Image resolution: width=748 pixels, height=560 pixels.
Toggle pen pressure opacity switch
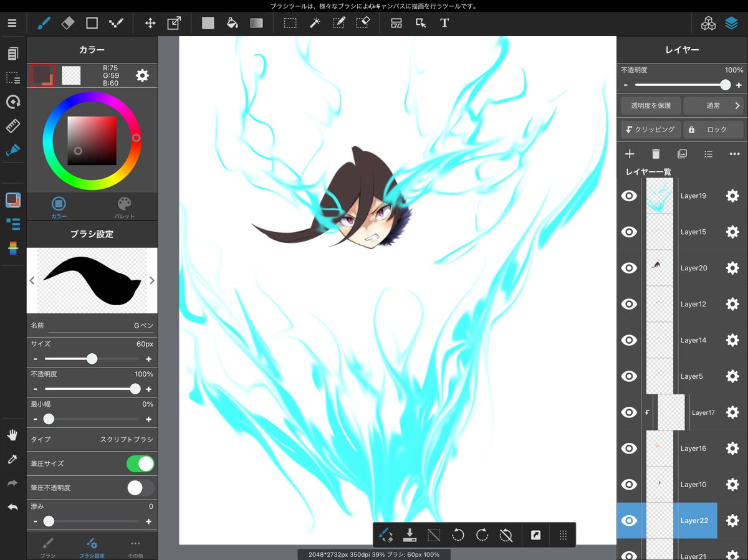pos(140,488)
